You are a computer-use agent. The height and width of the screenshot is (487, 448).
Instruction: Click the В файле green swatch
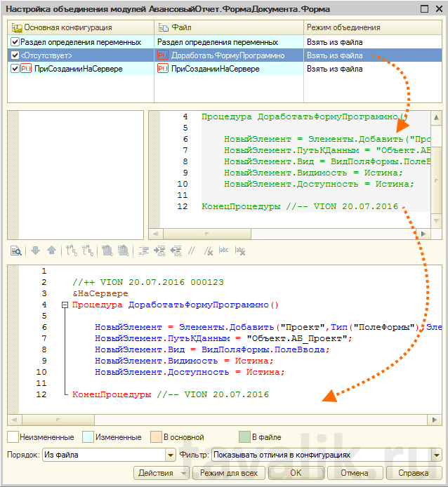pos(244,437)
